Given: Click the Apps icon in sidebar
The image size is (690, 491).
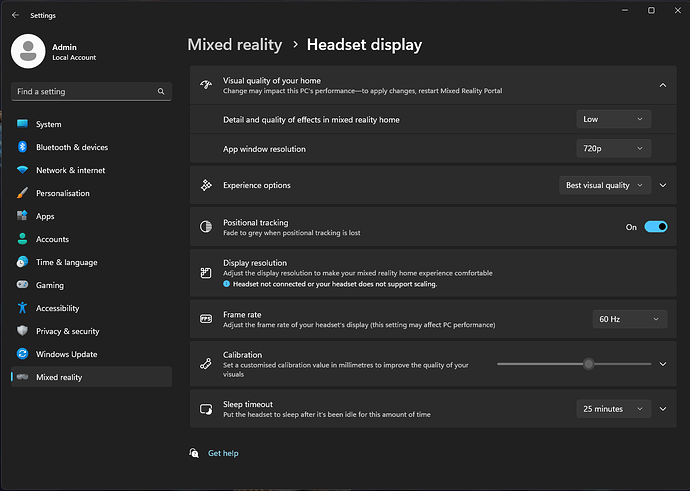Looking at the screenshot, I should coord(22,216).
